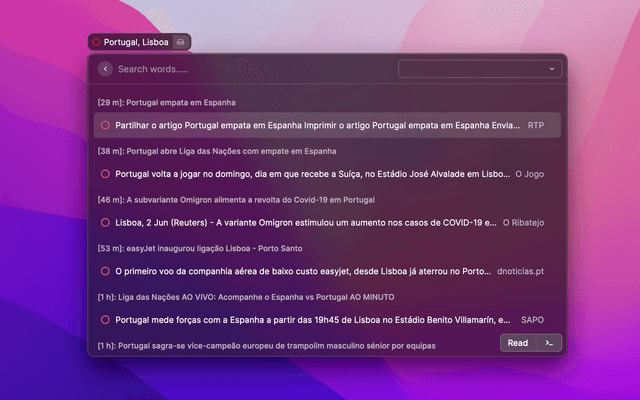Click the circle icon of the O Jogo article
The width and height of the screenshot is (640, 400).
tap(105, 173)
